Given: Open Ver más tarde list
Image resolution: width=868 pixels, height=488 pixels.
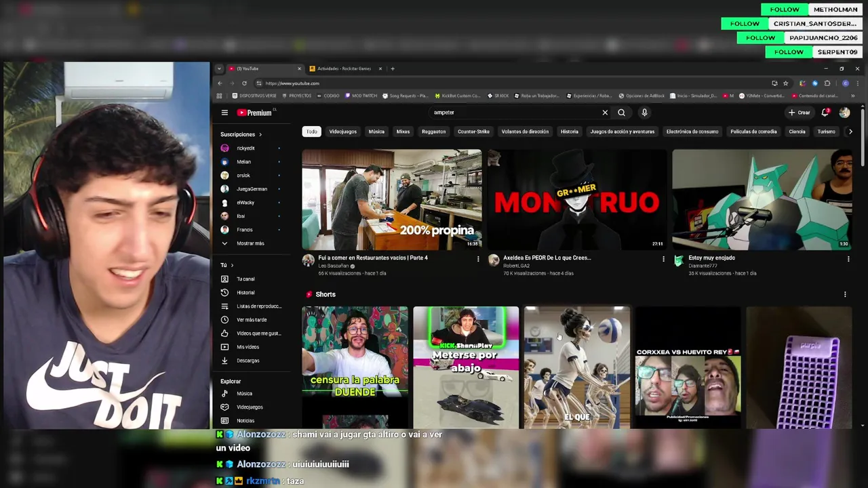Looking at the screenshot, I should 251,319.
